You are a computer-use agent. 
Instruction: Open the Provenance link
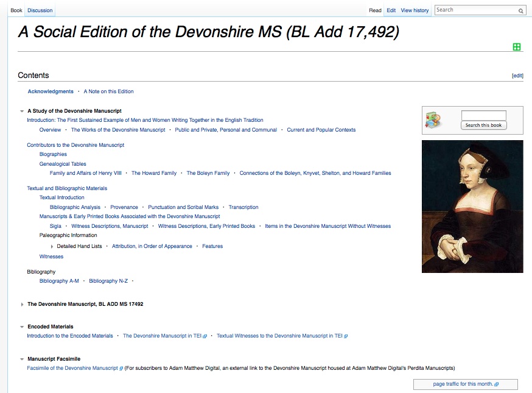click(124, 207)
